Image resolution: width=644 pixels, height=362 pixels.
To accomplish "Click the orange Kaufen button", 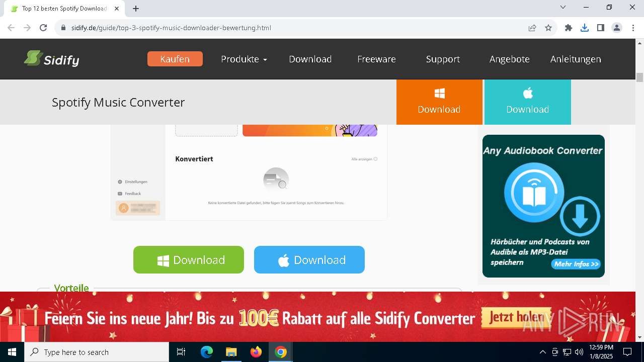I will coord(175,59).
